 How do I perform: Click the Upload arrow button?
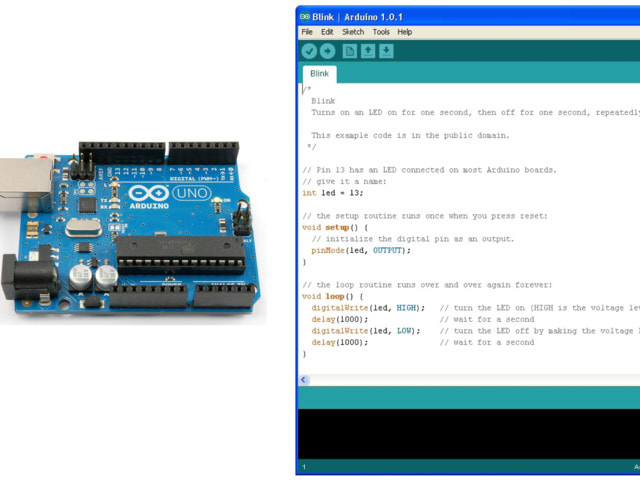click(x=327, y=51)
